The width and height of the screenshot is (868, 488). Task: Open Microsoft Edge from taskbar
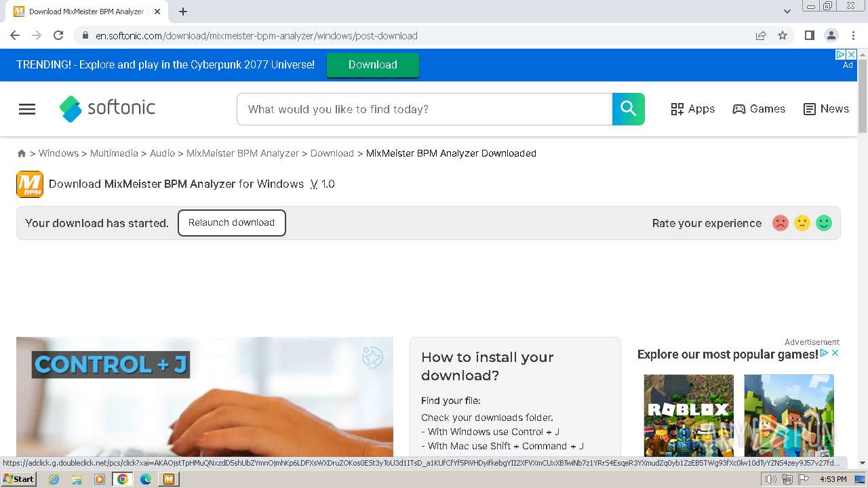[146, 479]
